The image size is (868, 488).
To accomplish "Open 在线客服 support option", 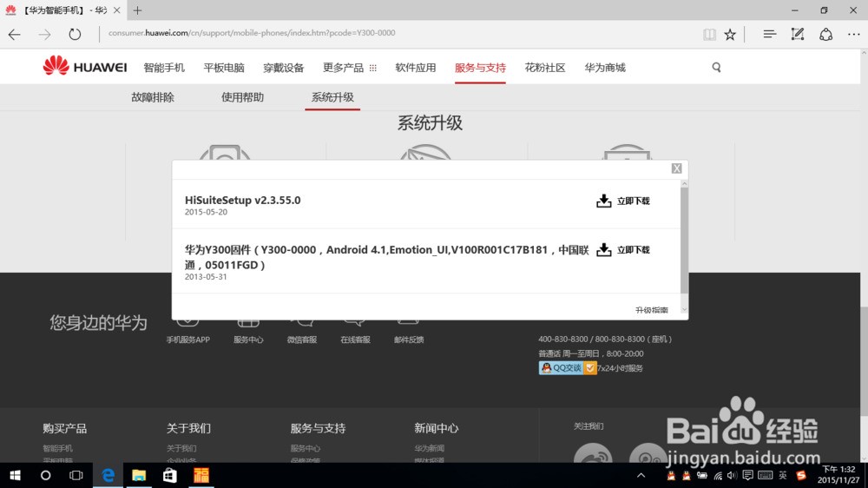I will point(355,340).
